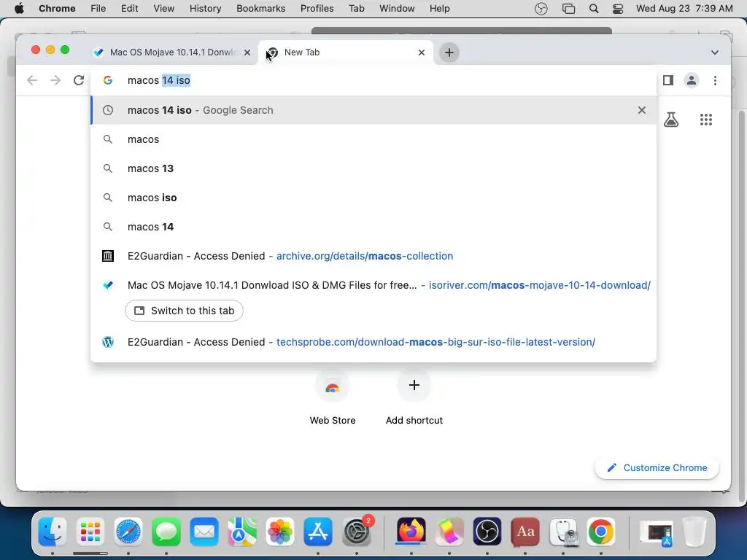Open isoriver.com Mojave download suggestion

coord(373,285)
